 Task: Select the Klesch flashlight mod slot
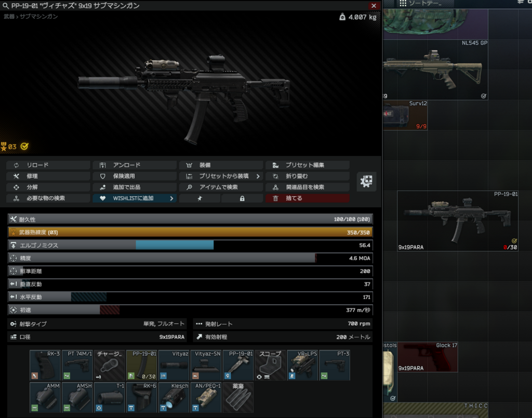[174, 397]
